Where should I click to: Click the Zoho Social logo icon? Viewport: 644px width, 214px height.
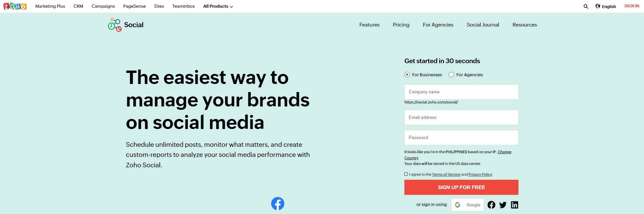[x=115, y=25]
